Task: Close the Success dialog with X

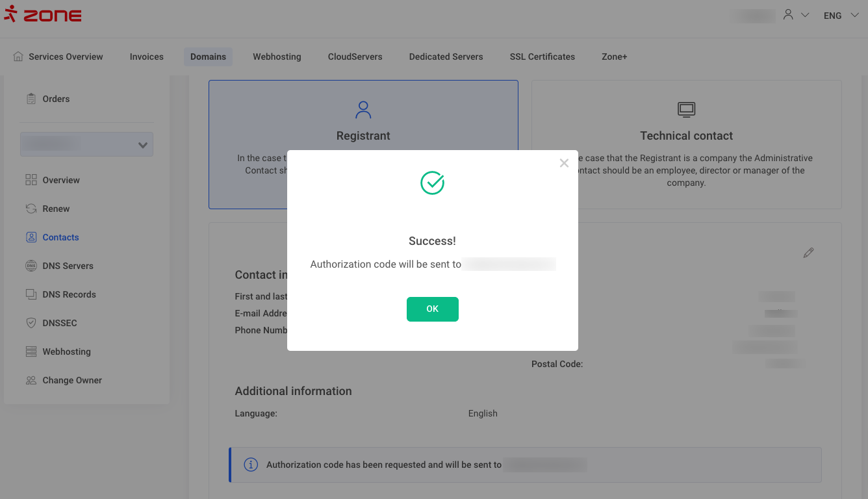Action: [564, 163]
